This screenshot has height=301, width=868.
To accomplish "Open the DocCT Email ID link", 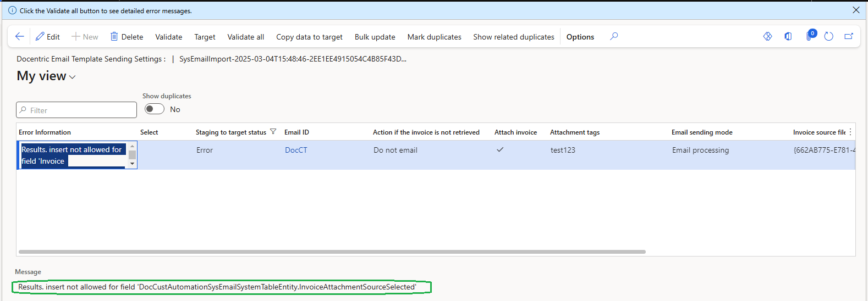I will tap(296, 150).
